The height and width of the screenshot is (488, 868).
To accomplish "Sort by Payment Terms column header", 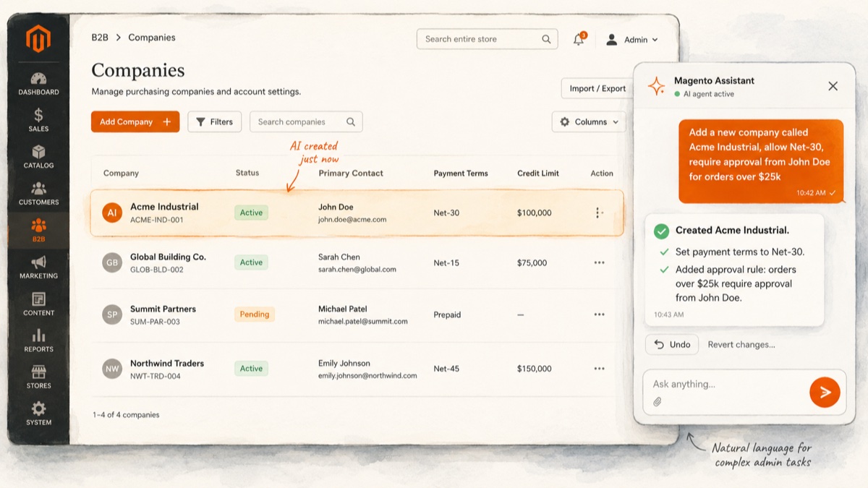I will pos(461,174).
